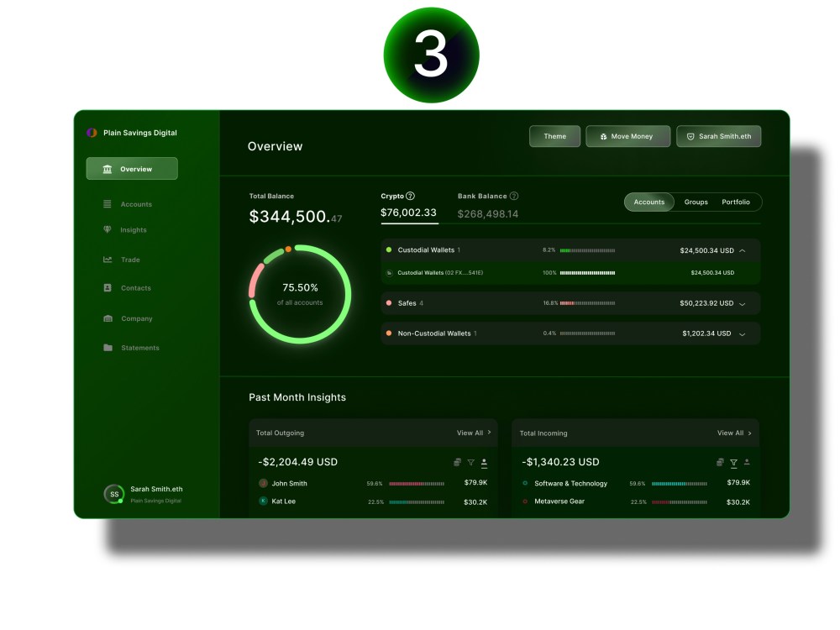Click the help icon next to Crypto
The image size is (840, 630).
point(411,196)
